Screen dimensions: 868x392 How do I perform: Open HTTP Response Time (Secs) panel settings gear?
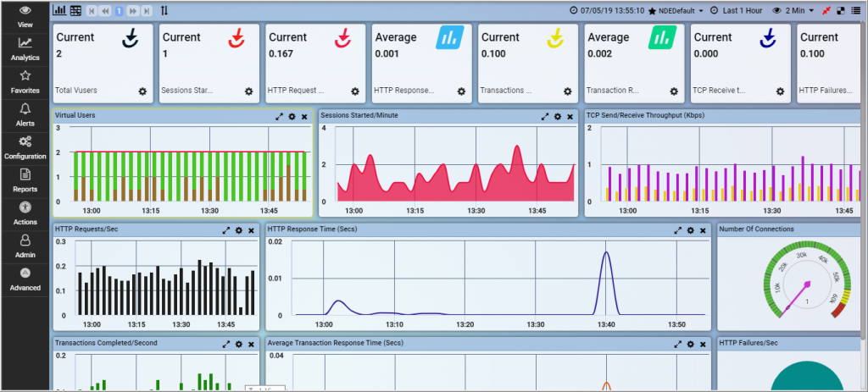tap(691, 230)
